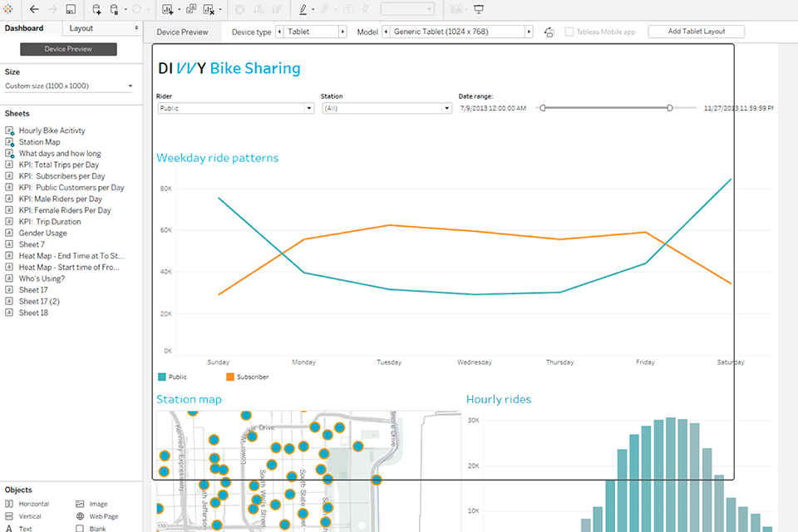Select the Highlight pen icon in toolbar
This screenshot has height=532, width=798.
(303, 9)
